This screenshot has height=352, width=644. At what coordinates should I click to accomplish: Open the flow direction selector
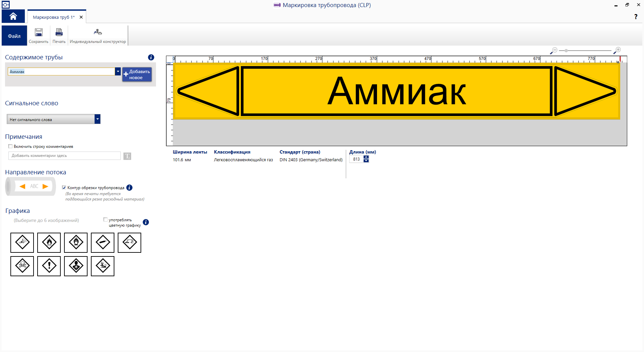(30, 186)
